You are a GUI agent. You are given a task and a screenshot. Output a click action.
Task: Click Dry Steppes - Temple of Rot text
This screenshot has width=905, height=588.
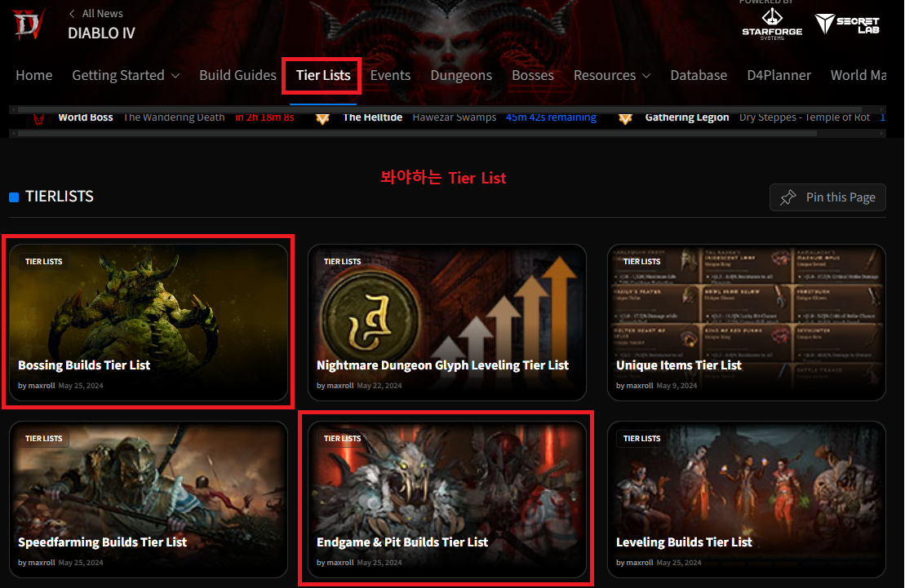click(x=805, y=117)
